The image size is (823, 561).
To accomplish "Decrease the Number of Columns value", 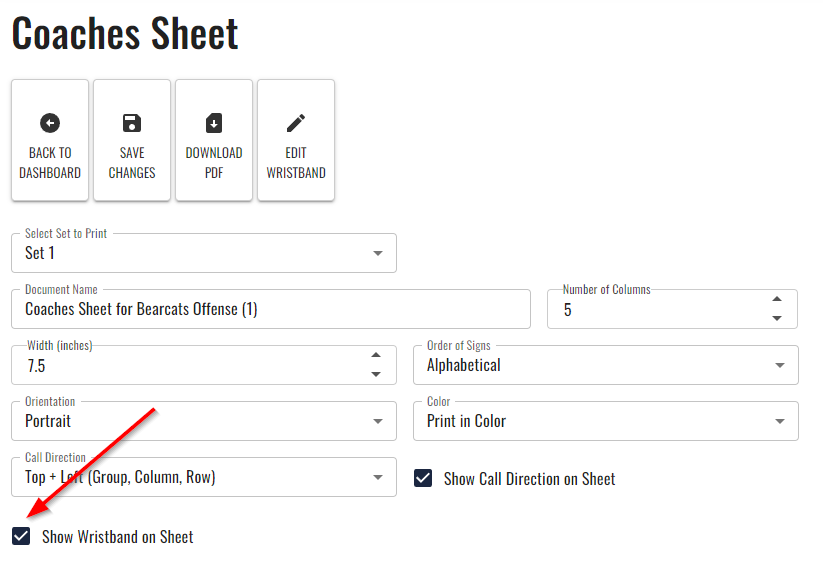I will (x=777, y=318).
